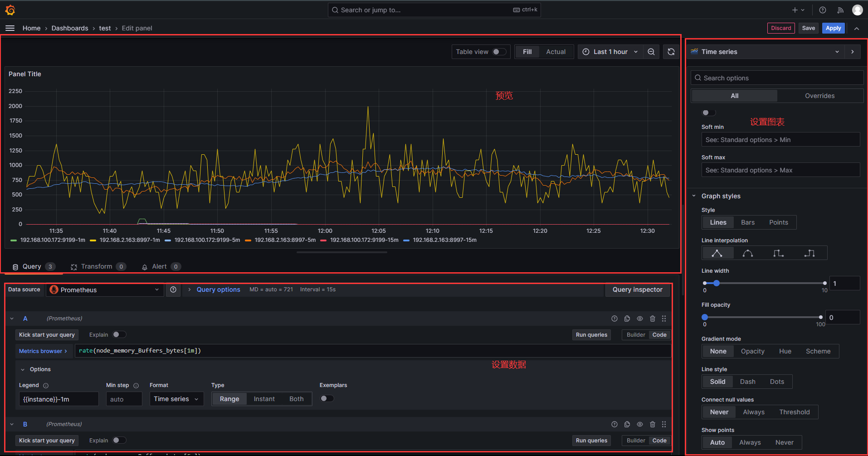Toggle Explain switch for query A
Viewport: 868px width, 456px height.
click(119, 334)
